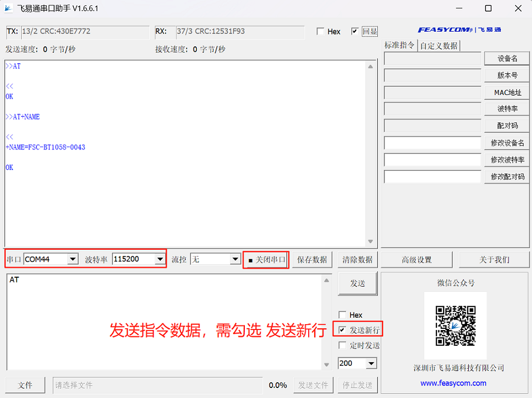Click the Feasycom app icon in title bar
This screenshot has height=398, width=532.
tap(8, 8)
